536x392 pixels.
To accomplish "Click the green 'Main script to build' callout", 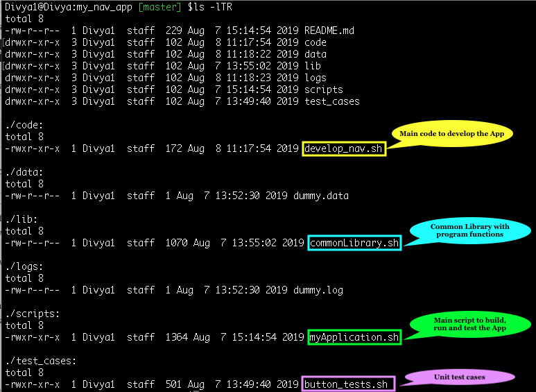I will point(469,324).
